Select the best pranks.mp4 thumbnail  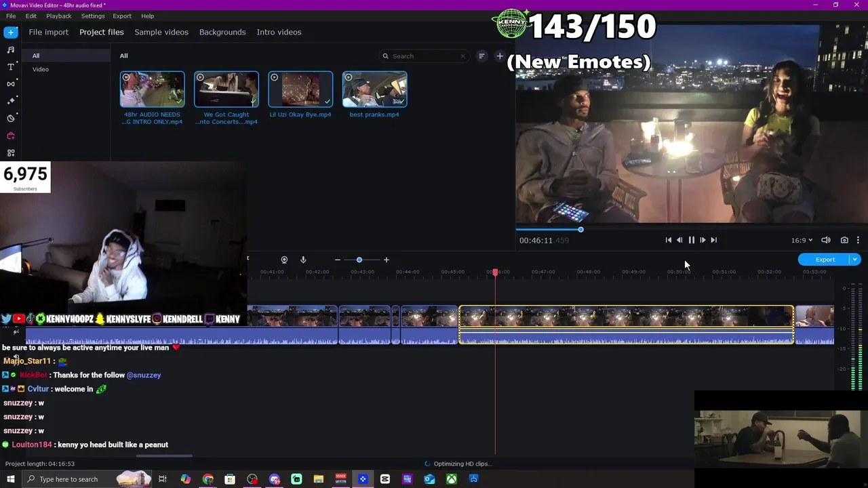pyautogui.click(x=375, y=89)
